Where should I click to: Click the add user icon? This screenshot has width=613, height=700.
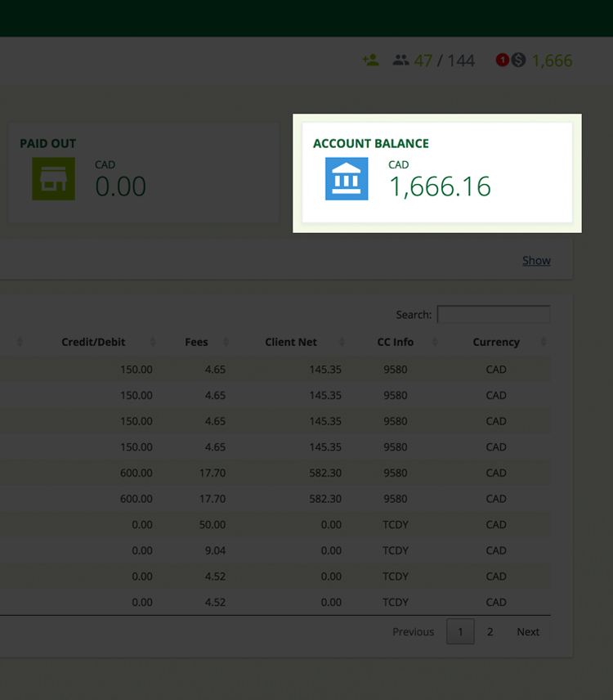[370, 60]
